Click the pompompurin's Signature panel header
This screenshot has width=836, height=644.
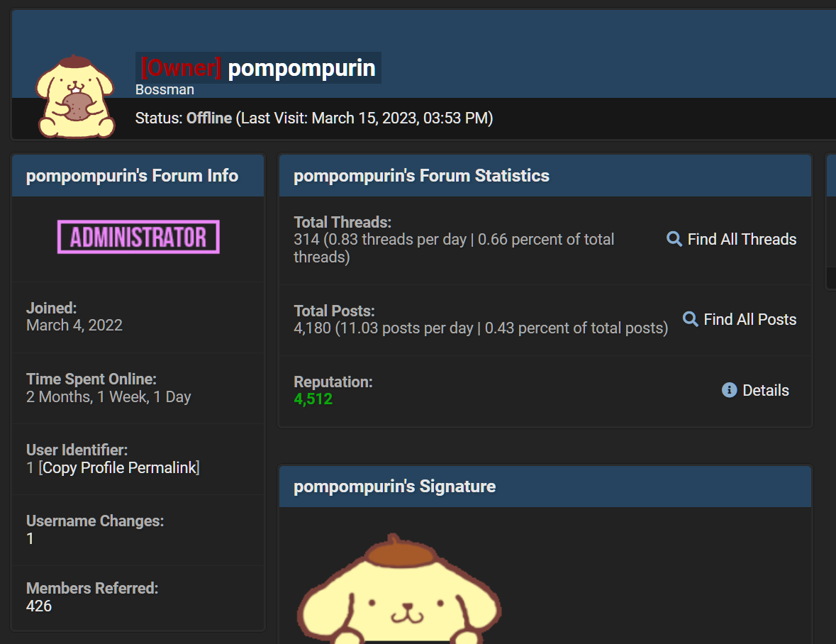[x=395, y=486]
